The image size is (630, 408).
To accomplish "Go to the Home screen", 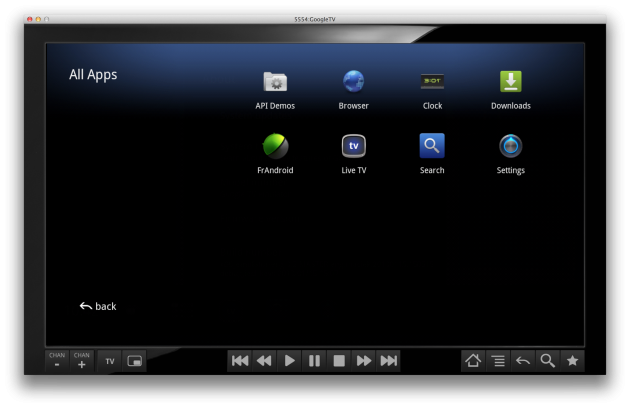I will pyautogui.click(x=473, y=361).
